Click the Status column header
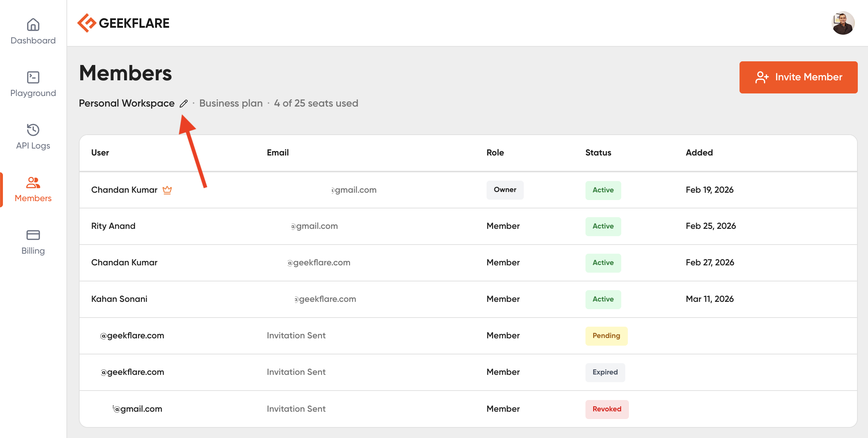Viewport: 868px width, 438px height. click(x=598, y=153)
